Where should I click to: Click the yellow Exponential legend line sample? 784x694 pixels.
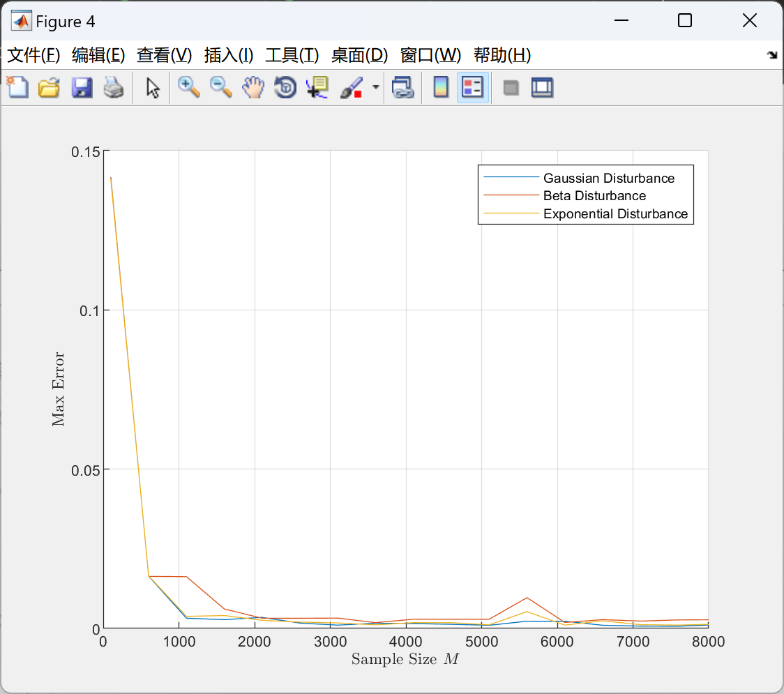[x=511, y=213]
